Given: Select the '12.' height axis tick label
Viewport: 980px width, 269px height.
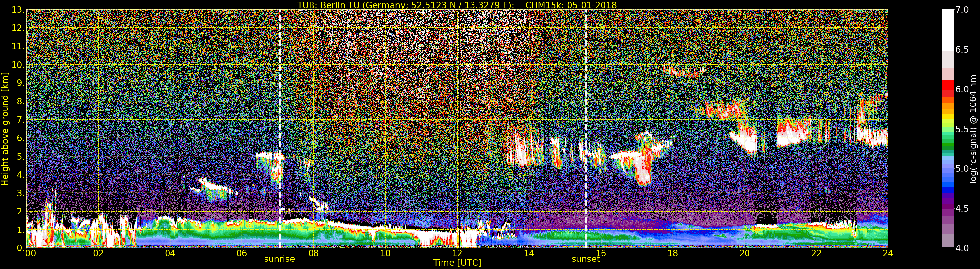Looking at the screenshot, I should click(x=18, y=28).
